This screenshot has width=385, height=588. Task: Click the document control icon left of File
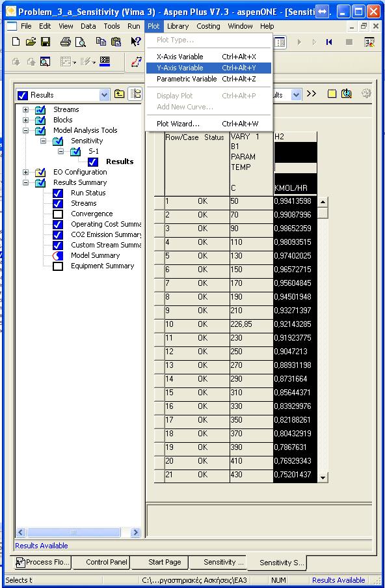pos(12,26)
